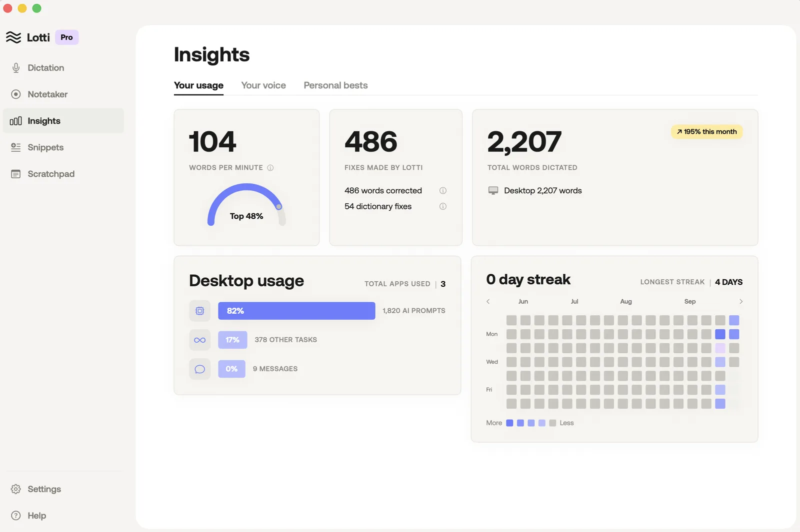
Task: Open Dictation in the sidebar
Action: (x=63, y=68)
